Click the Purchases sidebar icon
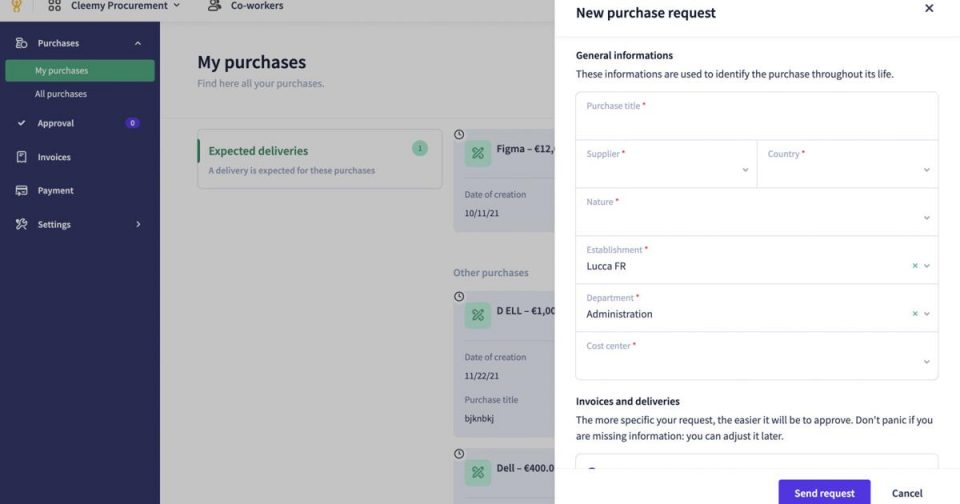This screenshot has width=960, height=504. (x=21, y=43)
